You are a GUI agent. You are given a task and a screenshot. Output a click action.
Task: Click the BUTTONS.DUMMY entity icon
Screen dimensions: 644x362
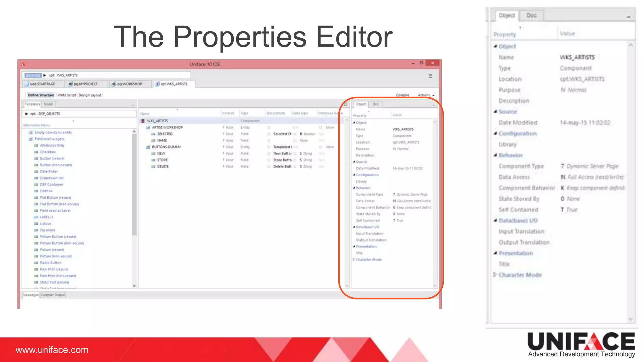(148, 147)
